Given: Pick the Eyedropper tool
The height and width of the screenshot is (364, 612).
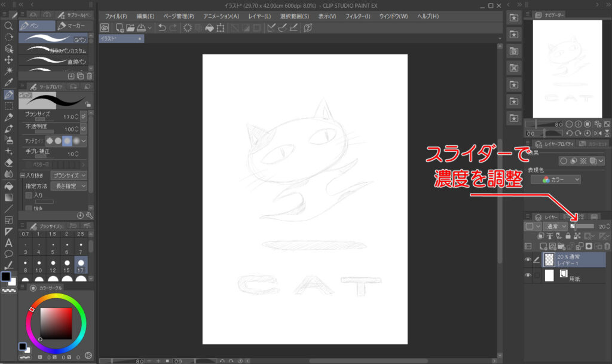Looking at the screenshot, I should coord(9,82).
